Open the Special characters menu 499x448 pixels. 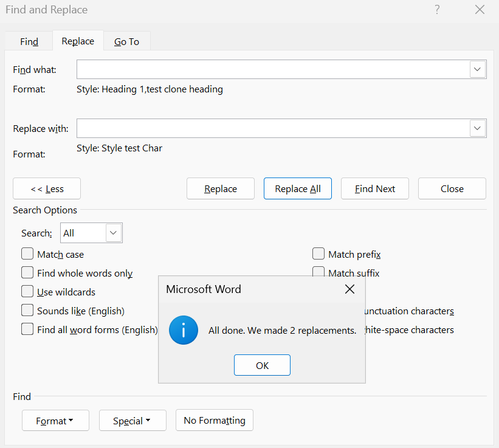coord(132,421)
